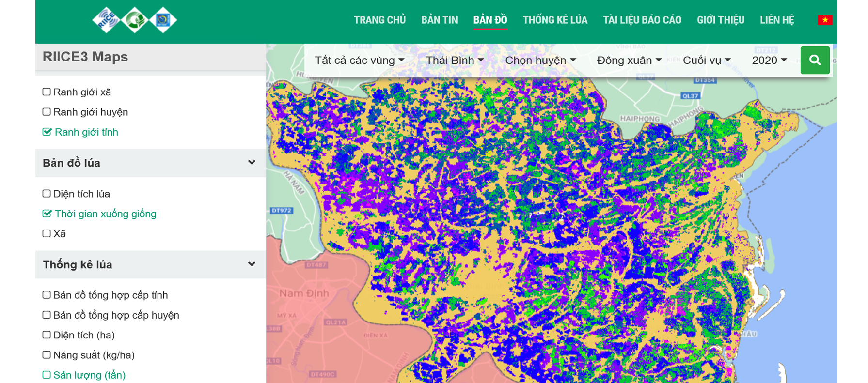This screenshot has height=383, width=868.
Task: Change the 2020 year dropdown
Action: click(x=769, y=61)
